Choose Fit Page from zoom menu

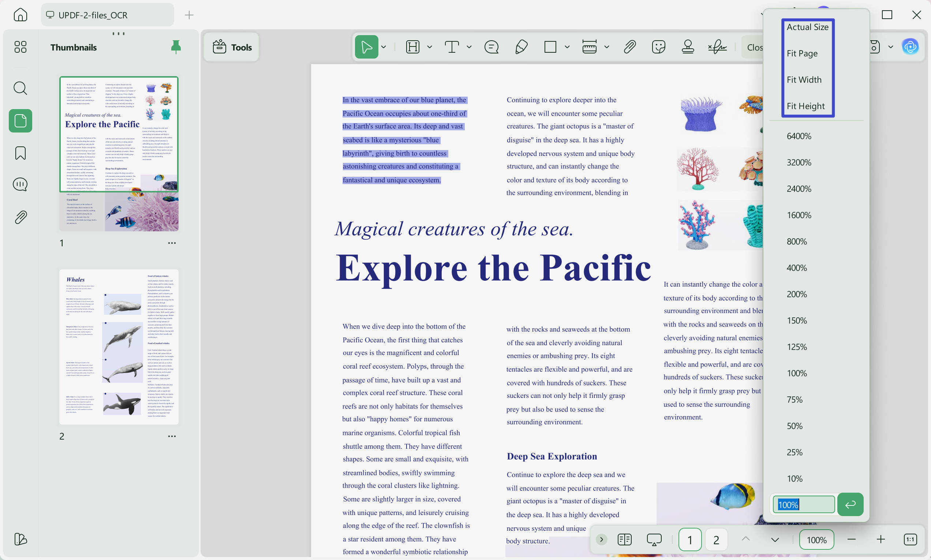(x=802, y=53)
